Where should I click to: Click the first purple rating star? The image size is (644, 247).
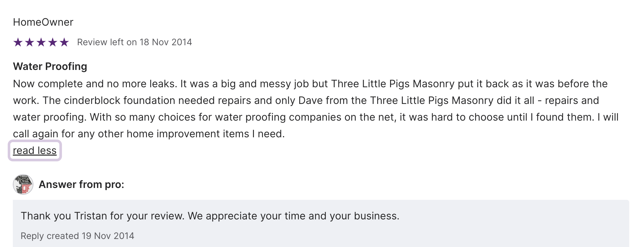(18, 42)
